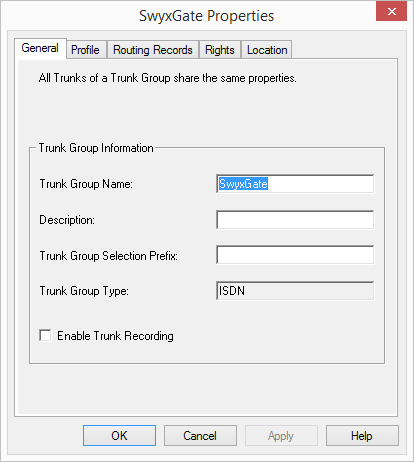The height and width of the screenshot is (462, 414).
Task: Click the shared properties description text
Action: 167,78
